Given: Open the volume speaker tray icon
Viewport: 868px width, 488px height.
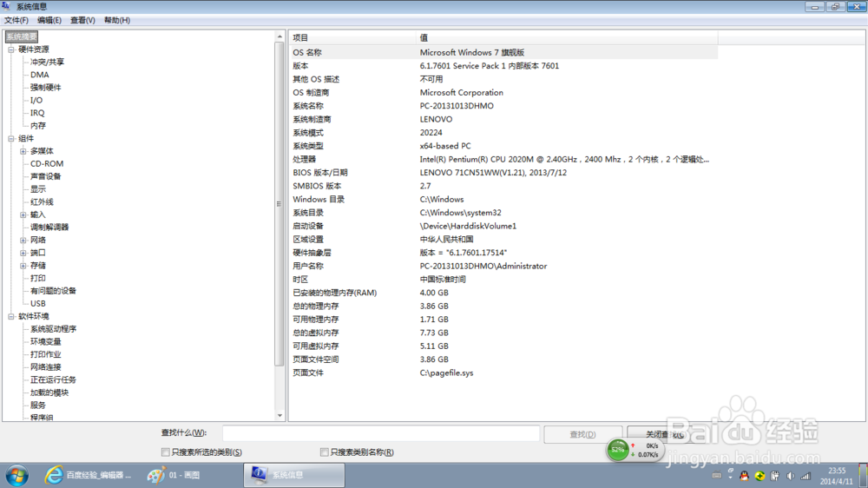Looking at the screenshot, I should (x=791, y=476).
